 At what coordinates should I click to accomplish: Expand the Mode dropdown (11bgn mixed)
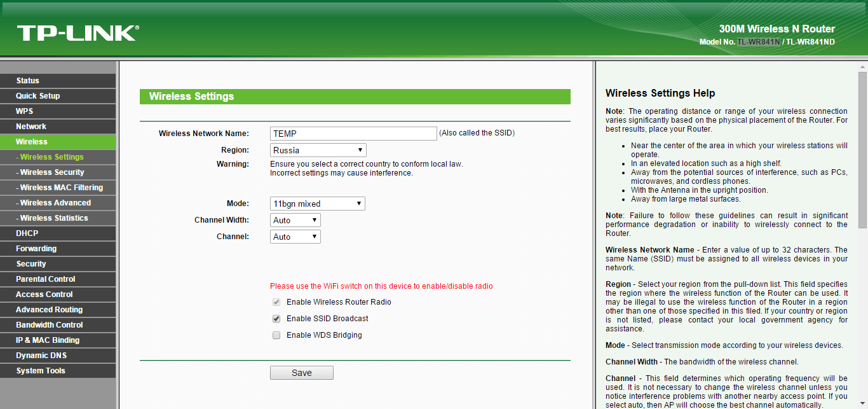tap(317, 204)
